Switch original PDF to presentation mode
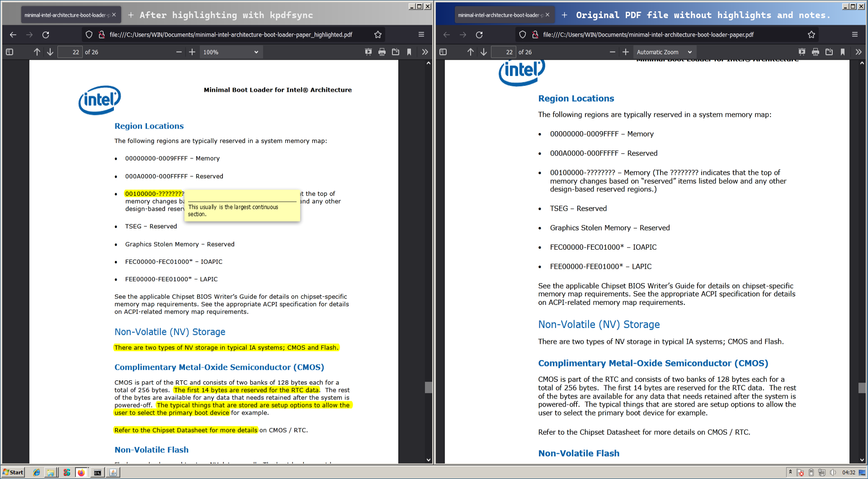The height and width of the screenshot is (479, 868). coord(802,52)
